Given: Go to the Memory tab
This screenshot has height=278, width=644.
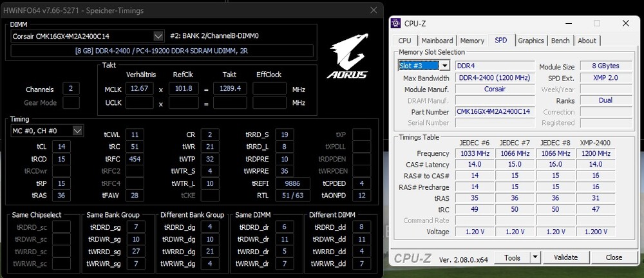Looking at the screenshot, I should point(472,41).
